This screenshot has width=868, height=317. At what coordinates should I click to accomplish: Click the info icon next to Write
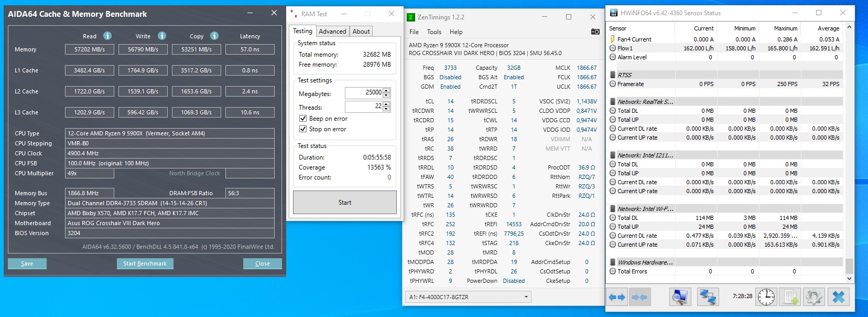tap(162, 36)
